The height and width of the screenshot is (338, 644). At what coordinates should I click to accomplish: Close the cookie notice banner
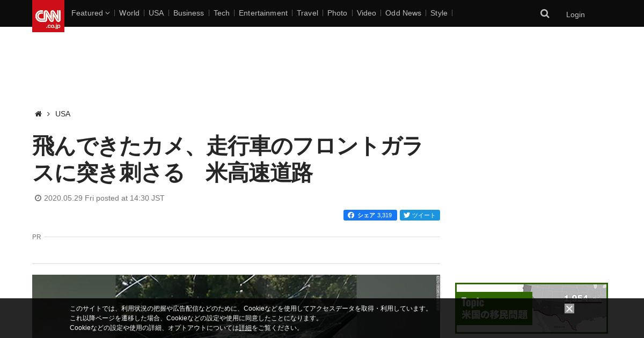[x=569, y=308]
